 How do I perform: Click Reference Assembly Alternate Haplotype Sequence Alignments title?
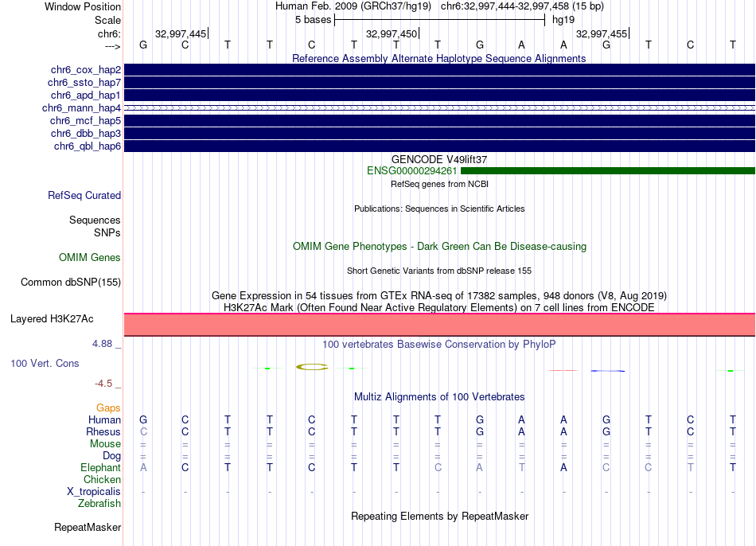click(x=439, y=58)
